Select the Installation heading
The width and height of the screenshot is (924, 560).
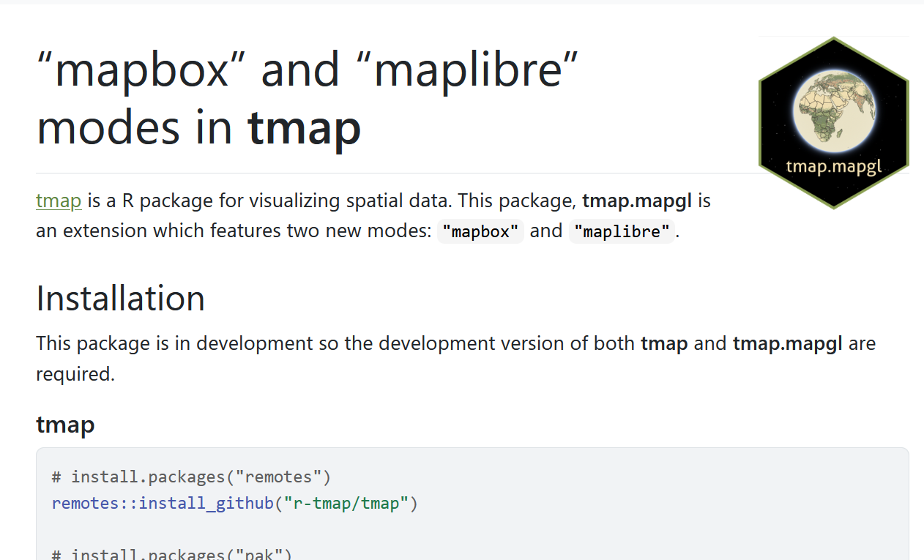[120, 298]
